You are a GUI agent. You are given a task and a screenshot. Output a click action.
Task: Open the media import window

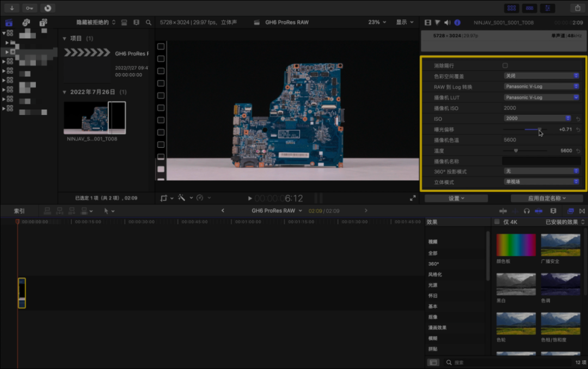(x=12, y=8)
